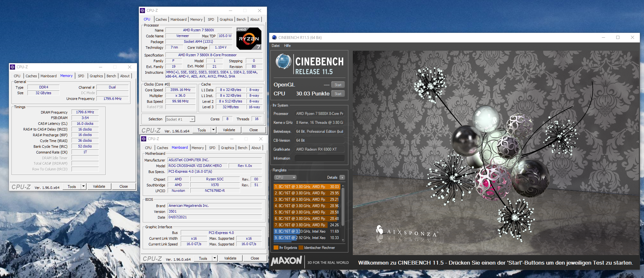
Task: Click the Tools button in the Memory CPU-Z window
Action: 72,186
